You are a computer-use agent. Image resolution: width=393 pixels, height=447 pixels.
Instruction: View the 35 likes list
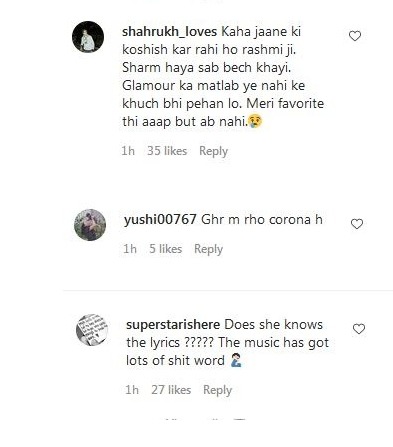pos(167,151)
